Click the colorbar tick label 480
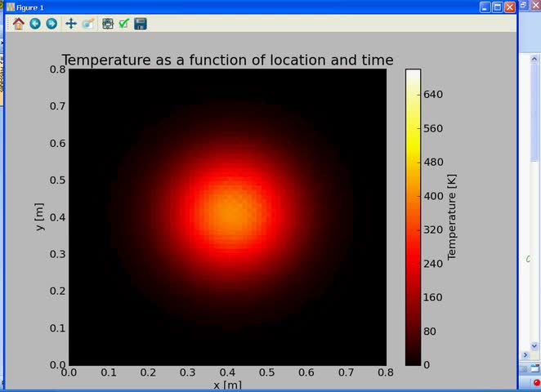This screenshot has height=392, width=541. pos(433,162)
